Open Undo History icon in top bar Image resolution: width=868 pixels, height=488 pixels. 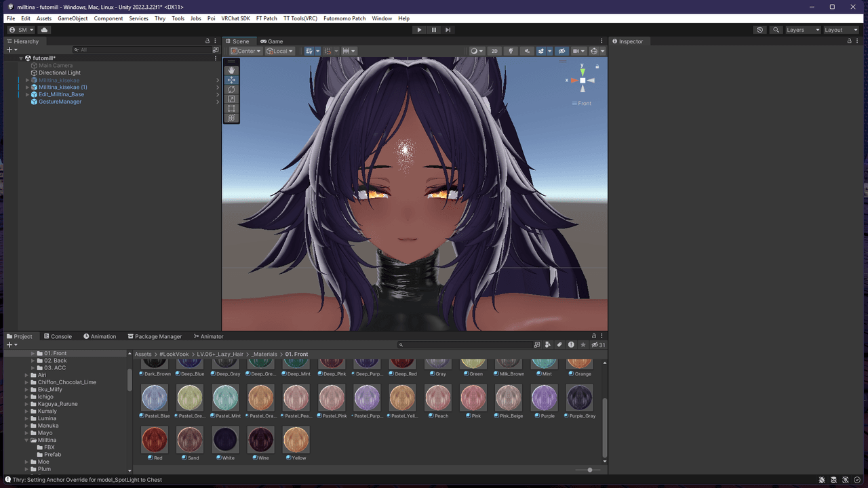(759, 30)
